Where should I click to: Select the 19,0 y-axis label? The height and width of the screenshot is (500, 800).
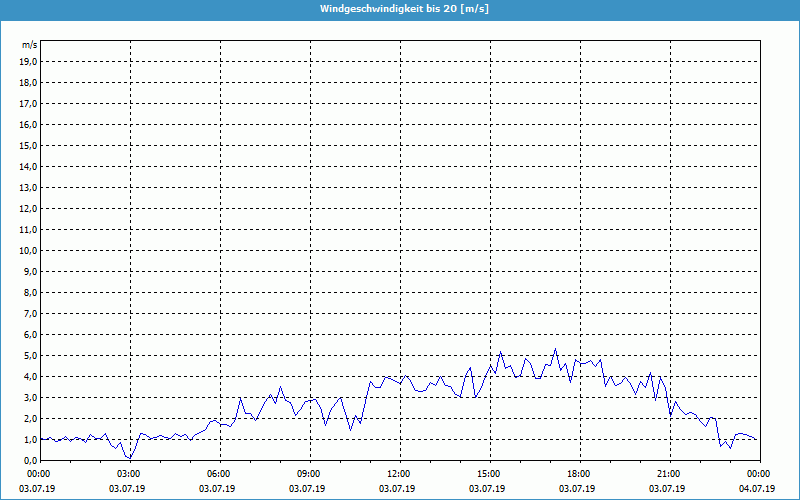pyautogui.click(x=29, y=62)
